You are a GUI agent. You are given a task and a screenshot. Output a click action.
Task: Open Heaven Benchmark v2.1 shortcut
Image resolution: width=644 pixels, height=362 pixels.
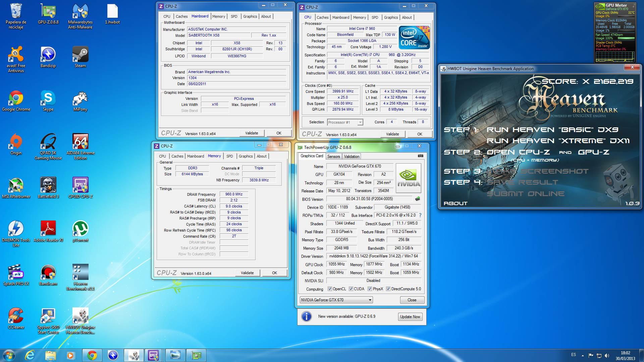(x=80, y=277)
